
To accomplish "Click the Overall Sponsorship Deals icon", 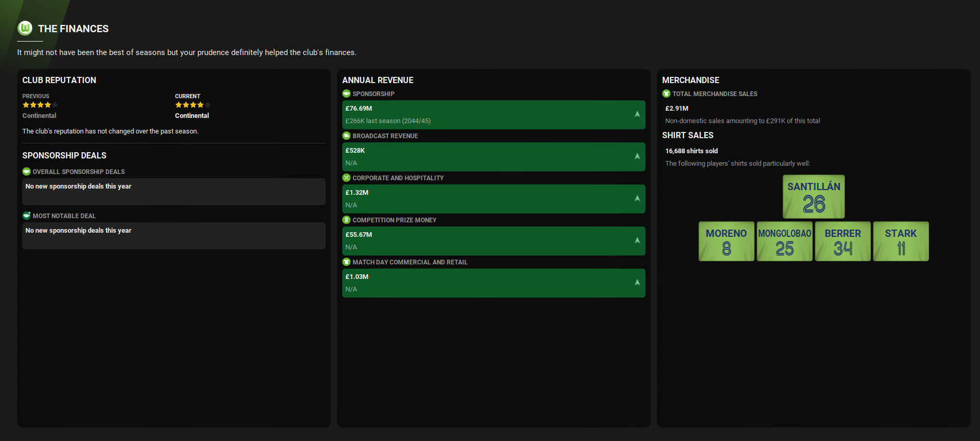I will pos(26,171).
